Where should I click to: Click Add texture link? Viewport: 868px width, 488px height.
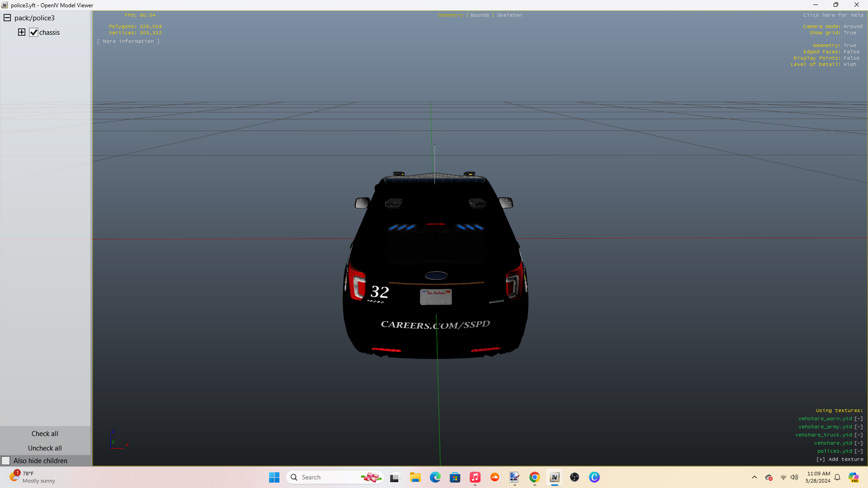840,459
